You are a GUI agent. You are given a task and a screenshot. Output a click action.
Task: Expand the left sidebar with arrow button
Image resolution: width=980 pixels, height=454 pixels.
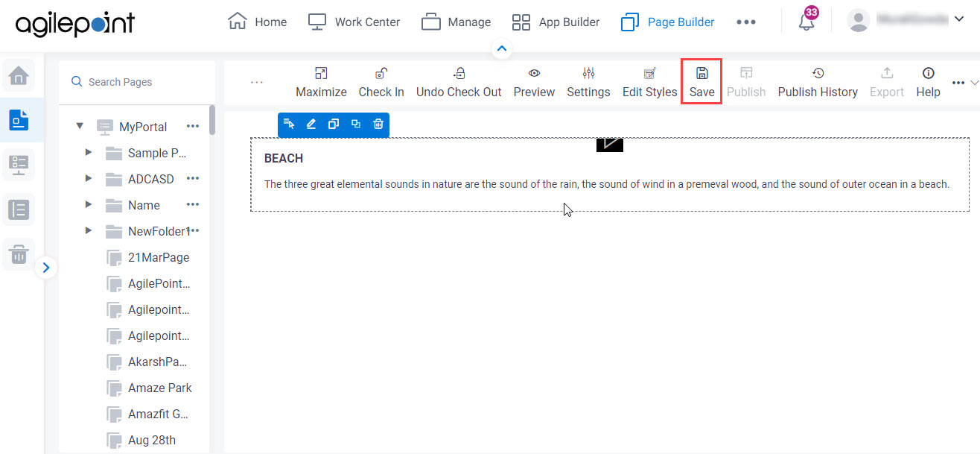point(46,267)
